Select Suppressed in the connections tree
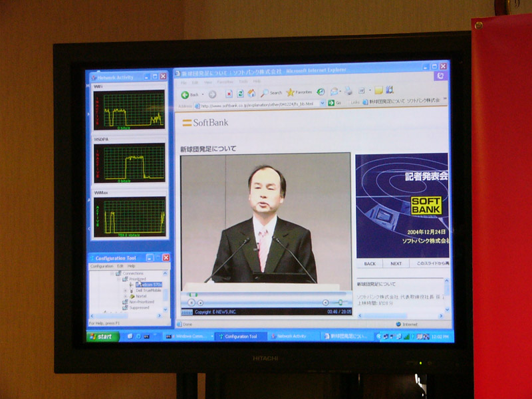 pos(139,308)
